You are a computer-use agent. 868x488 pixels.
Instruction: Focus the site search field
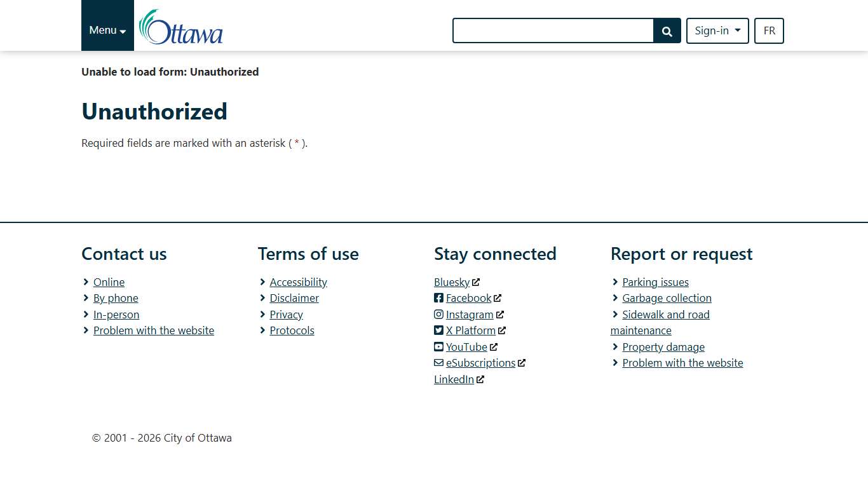point(553,30)
